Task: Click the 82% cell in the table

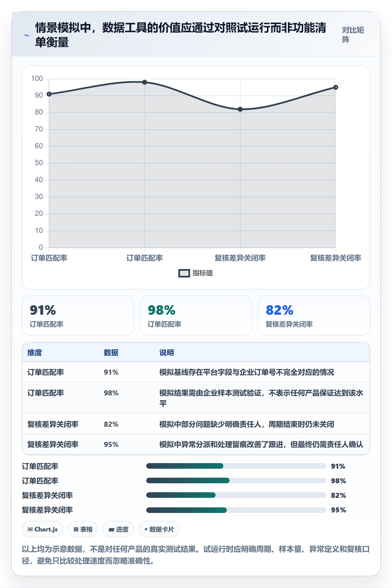Action: pos(111,424)
